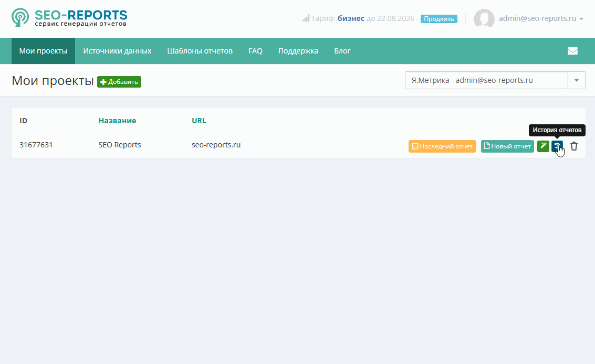Click the Я.Метрика account combo box field

pos(486,80)
